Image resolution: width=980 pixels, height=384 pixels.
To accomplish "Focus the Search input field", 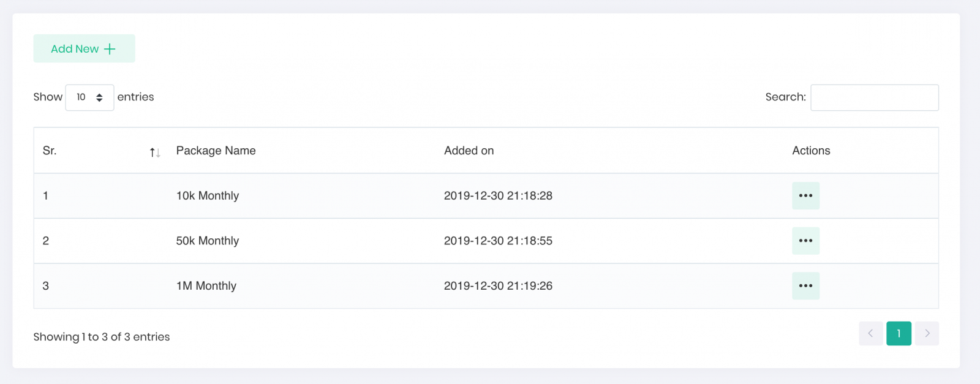I will click(x=874, y=97).
